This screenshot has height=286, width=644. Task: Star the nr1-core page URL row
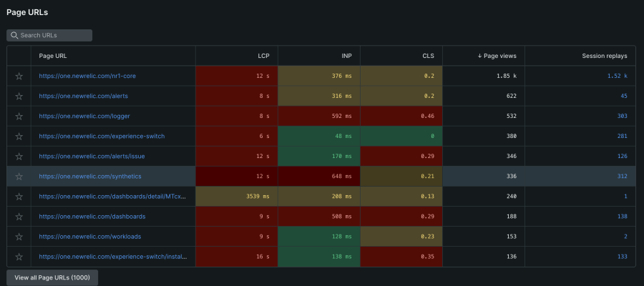[x=19, y=76]
